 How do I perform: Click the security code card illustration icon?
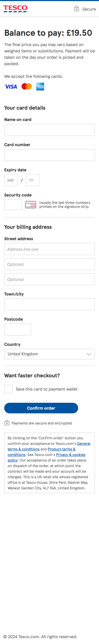pyautogui.click(x=31, y=205)
